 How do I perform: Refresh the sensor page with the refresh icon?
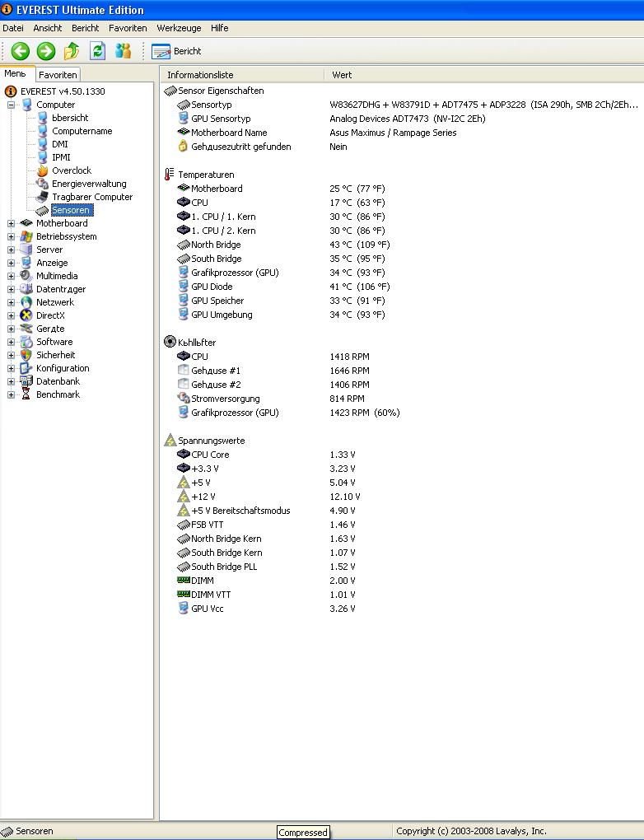(x=97, y=51)
